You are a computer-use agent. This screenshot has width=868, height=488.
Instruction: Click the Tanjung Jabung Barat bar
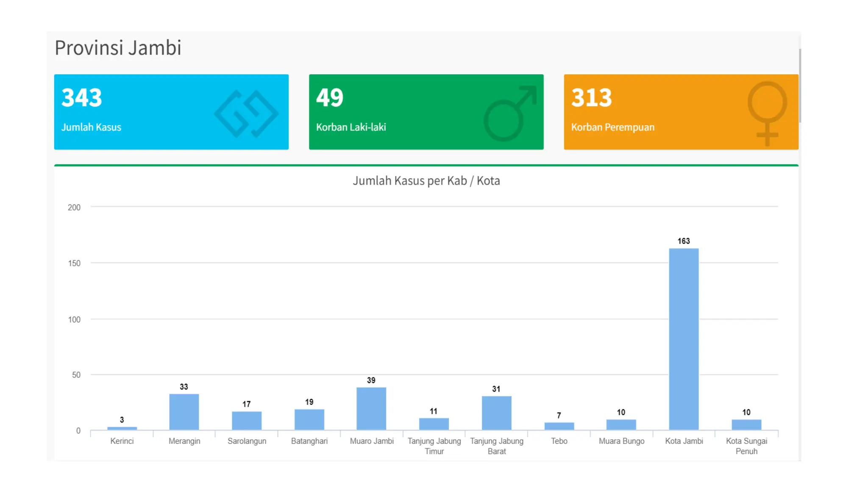click(496, 413)
